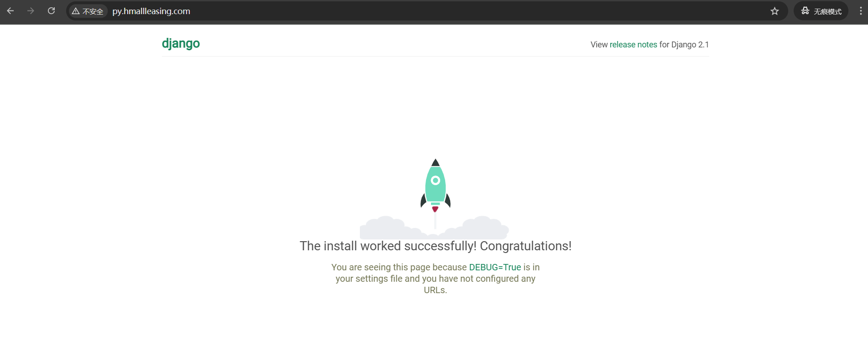Bookmark this page with the star icon

774,11
